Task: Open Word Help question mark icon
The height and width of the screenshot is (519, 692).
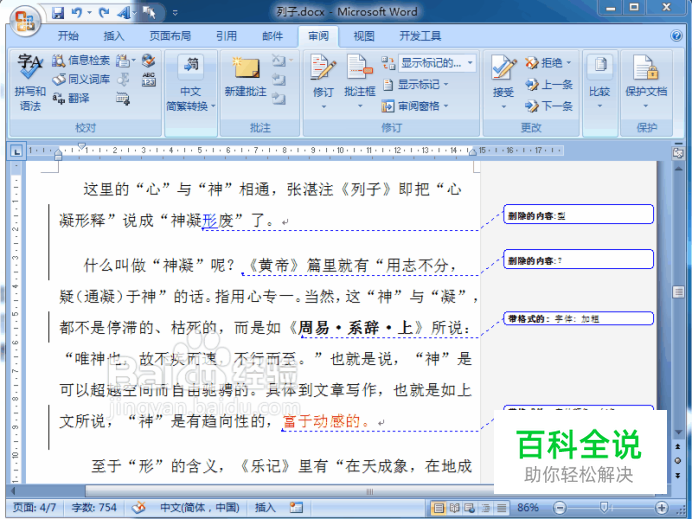Action: [676, 35]
